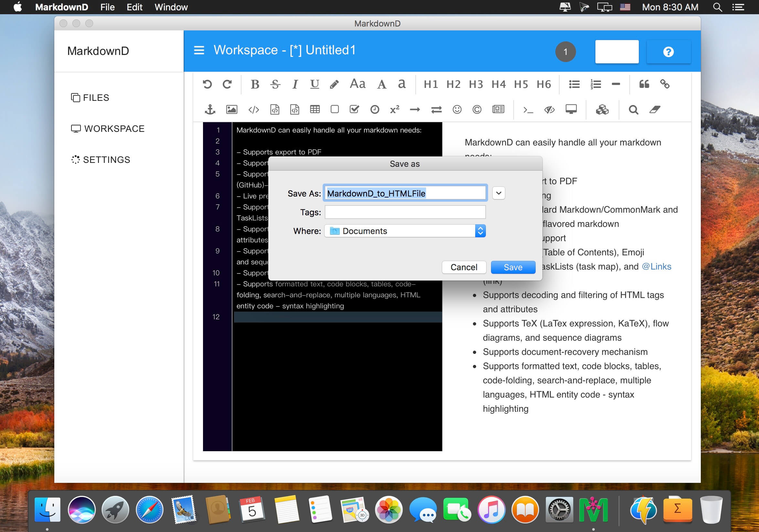Open the Where Documents location dropdown
The height and width of the screenshot is (532, 759).
pos(405,231)
